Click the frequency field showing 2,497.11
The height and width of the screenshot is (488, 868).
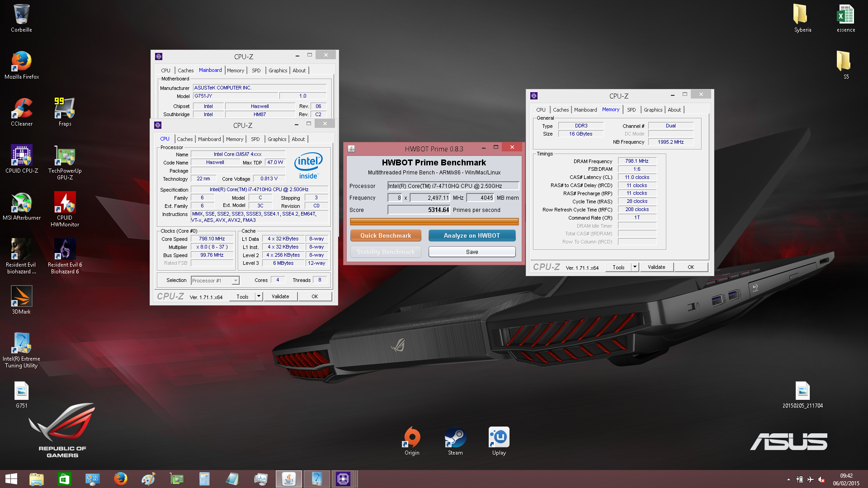tap(430, 197)
